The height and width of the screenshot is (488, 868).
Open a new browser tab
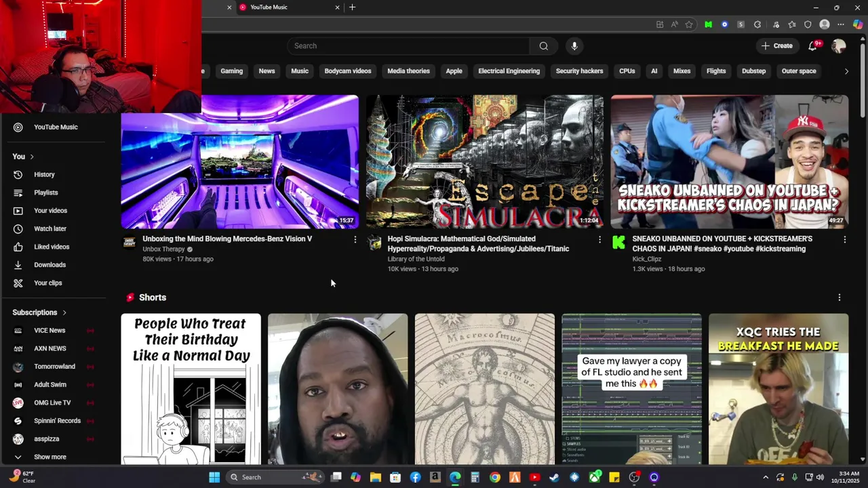coord(352,7)
